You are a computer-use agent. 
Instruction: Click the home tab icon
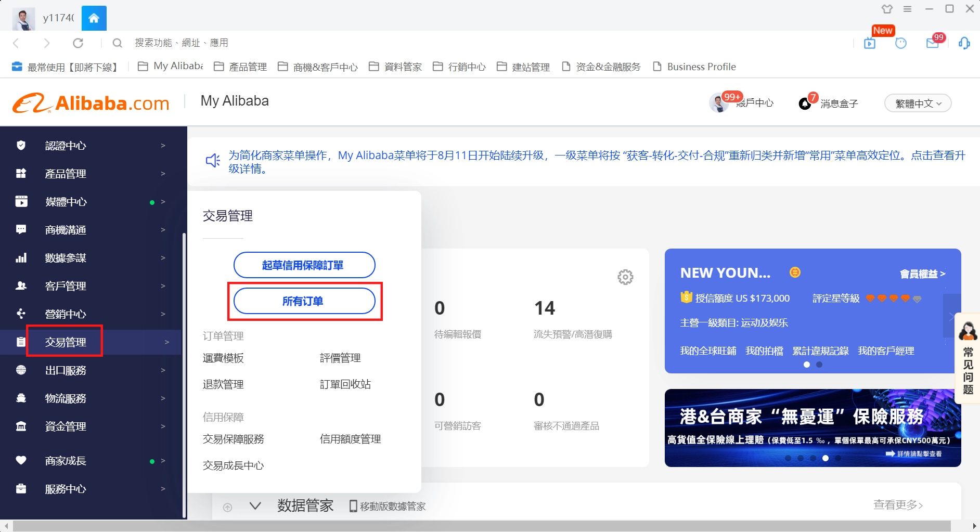(x=94, y=19)
